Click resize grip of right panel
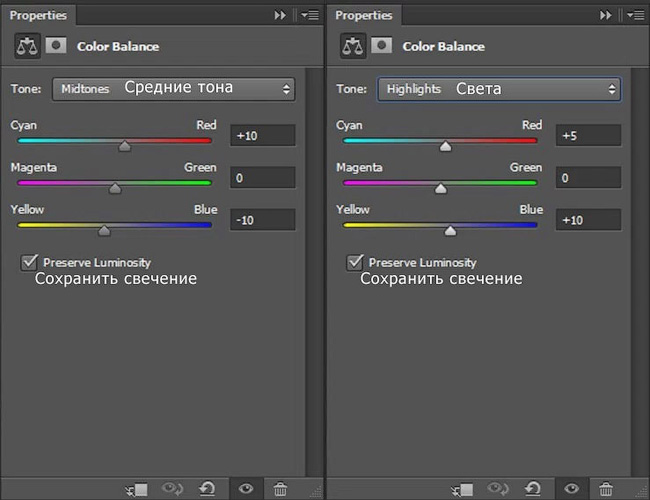 point(642,492)
